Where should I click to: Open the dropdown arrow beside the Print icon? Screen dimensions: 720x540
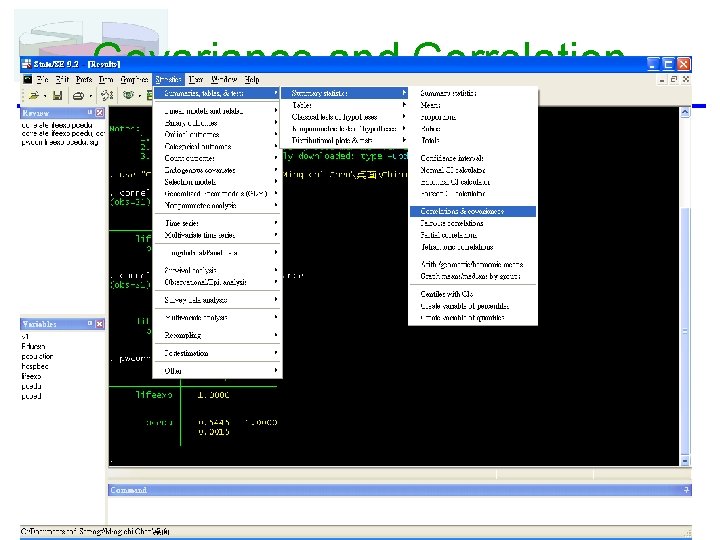90,96
